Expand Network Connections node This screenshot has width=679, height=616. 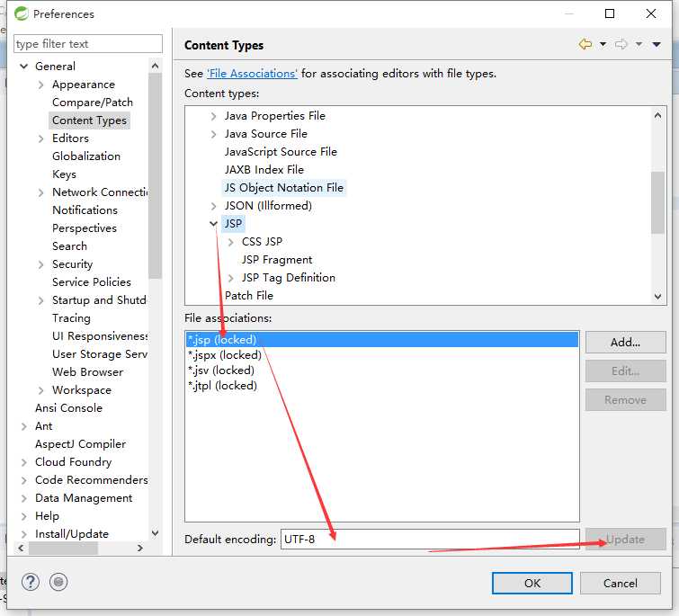coord(41,192)
